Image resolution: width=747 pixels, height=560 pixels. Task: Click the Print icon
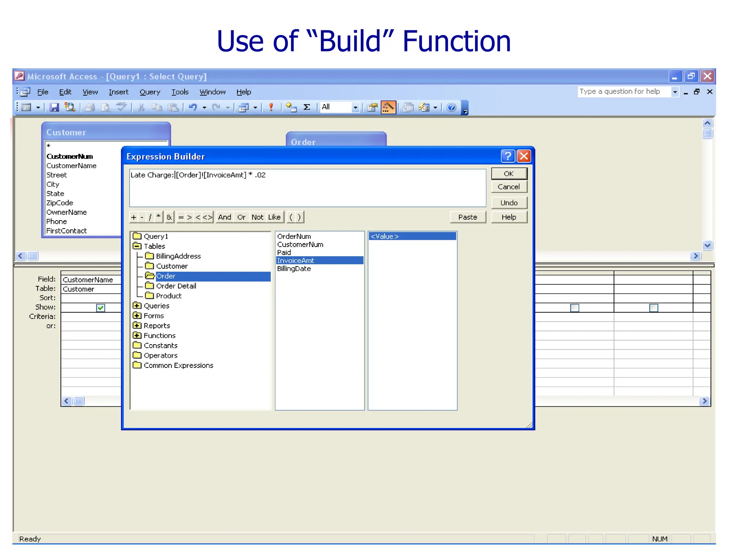(x=90, y=107)
